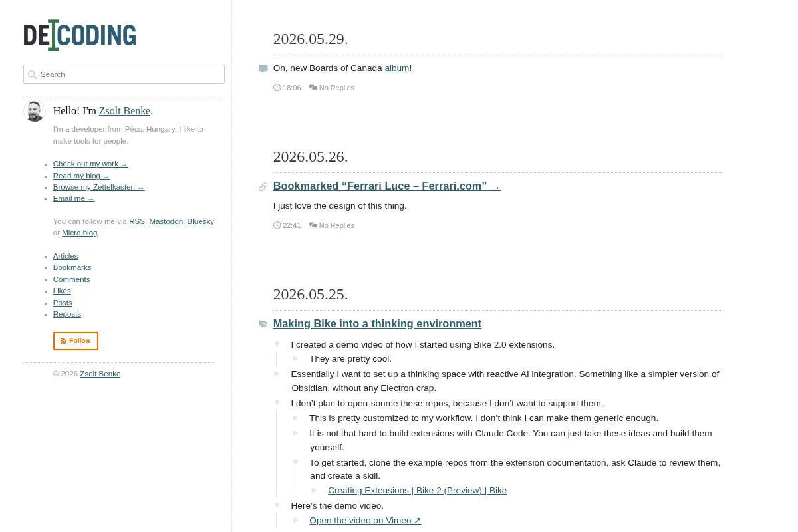
Task: Click Zsolt Benke's avatar photo
Action: [x=35, y=111]
